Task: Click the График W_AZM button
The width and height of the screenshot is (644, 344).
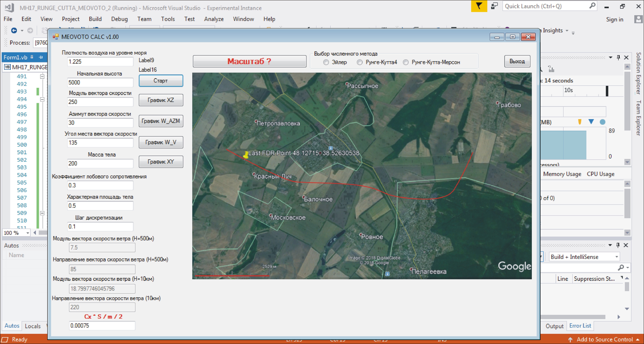Action: click(161, 121)
